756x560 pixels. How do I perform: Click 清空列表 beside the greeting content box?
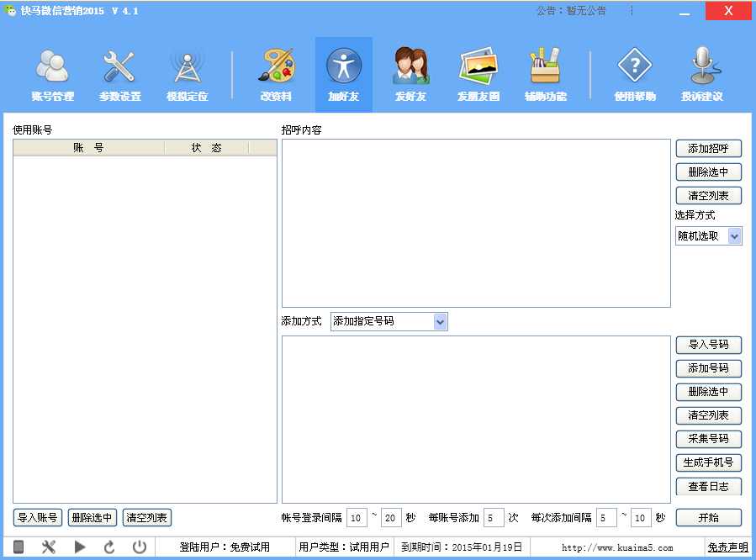point(708,196)
